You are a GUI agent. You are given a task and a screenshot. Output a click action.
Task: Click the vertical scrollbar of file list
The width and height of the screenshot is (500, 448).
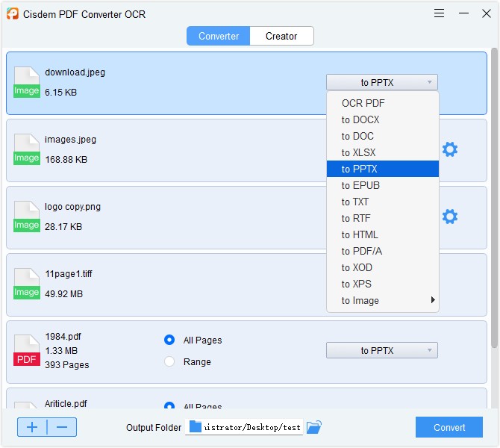point(494,198)
